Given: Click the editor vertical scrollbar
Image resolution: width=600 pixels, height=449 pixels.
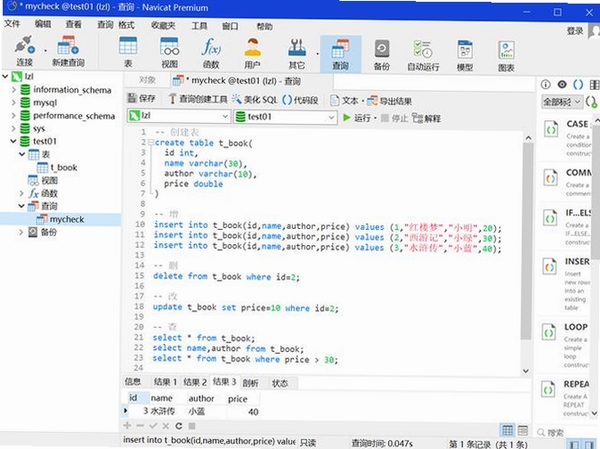Looking at the screenshot, I should [528, 241].
